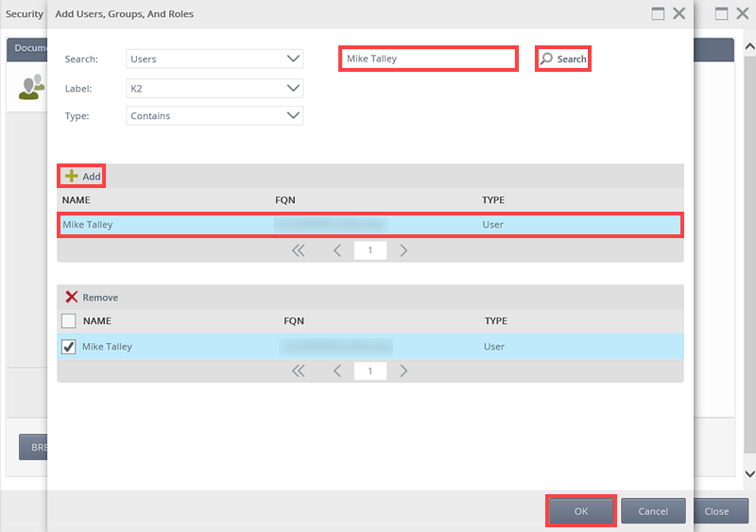Image resolution: width=756 pixels, height=532 pixels.
Task: Click the Search magnifier button
Action: click(563, 59)
